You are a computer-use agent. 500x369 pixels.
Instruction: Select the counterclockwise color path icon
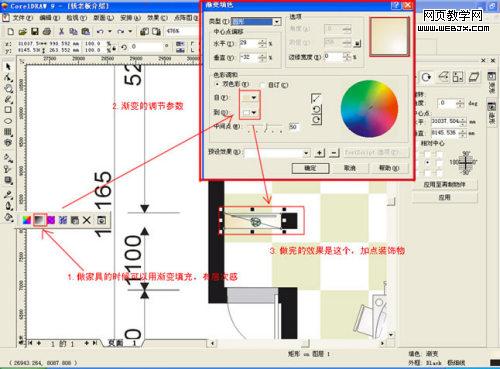(317, 109)
